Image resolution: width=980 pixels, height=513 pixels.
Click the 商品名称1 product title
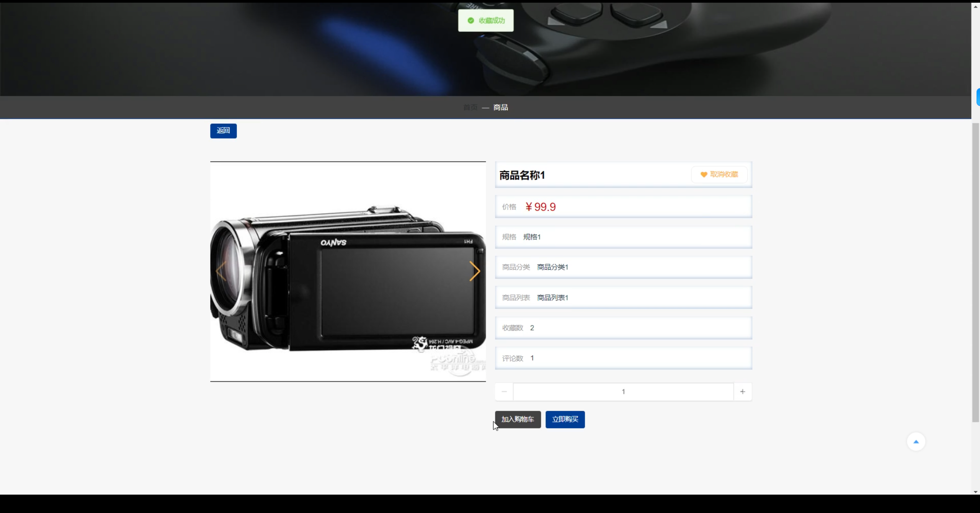(x=522, y=175)
